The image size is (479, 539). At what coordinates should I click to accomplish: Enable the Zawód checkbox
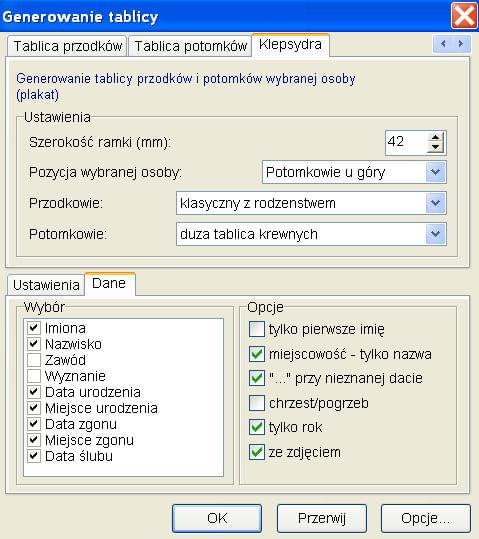[34, 360]
